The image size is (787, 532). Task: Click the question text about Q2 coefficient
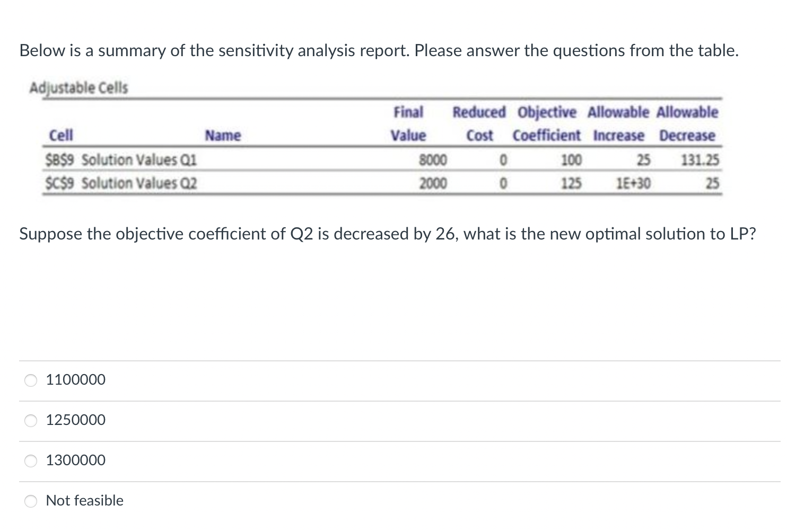pos(387,234)
